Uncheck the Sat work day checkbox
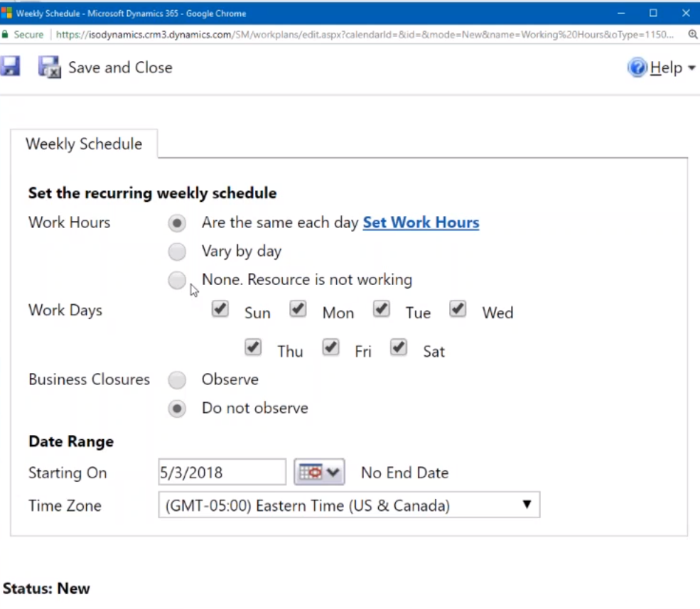The height and width of the screenshot is (609, 700). coord(399,347)
